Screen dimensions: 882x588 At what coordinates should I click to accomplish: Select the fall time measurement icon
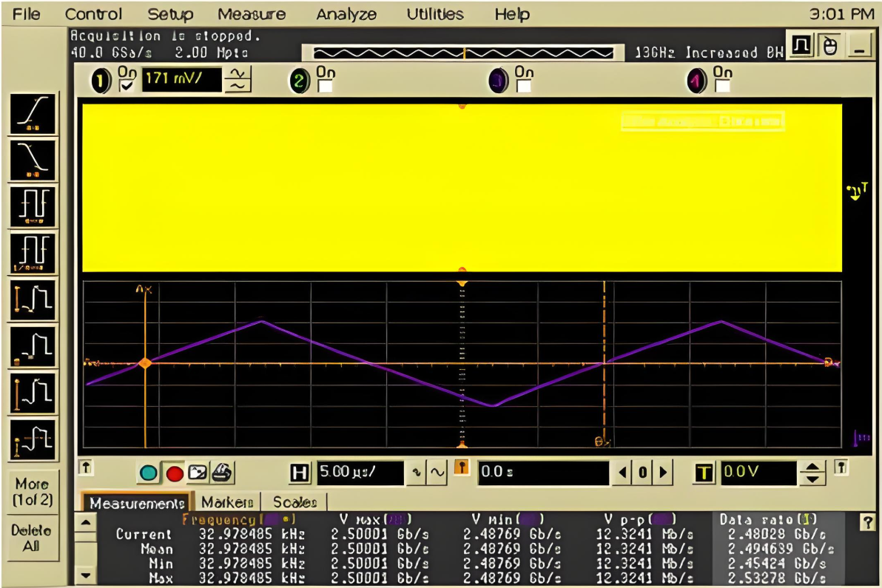click(x=33, y=159)
